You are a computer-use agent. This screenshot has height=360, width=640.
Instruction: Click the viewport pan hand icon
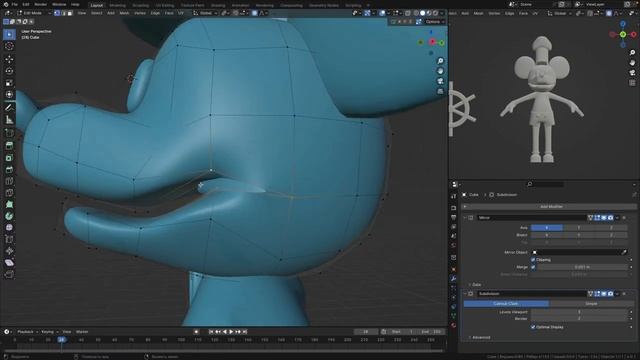point(440,71)
